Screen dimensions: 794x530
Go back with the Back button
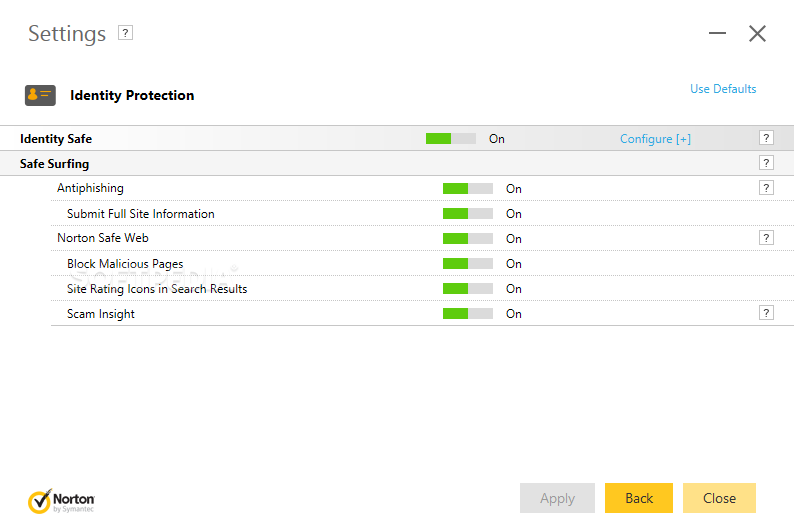point(639,498)
